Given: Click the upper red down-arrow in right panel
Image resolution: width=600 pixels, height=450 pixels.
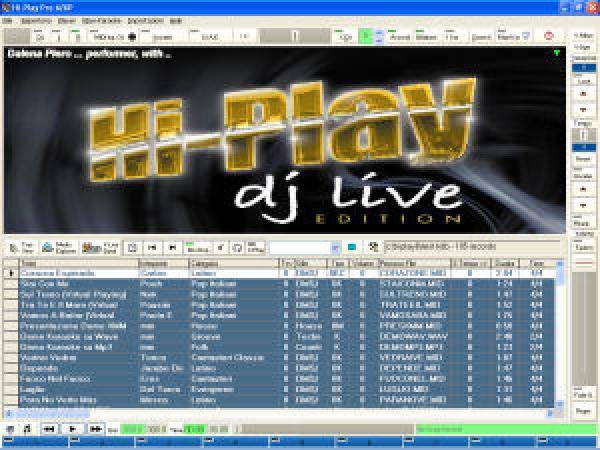Looking at the screenshot, I should click(584, 110).
